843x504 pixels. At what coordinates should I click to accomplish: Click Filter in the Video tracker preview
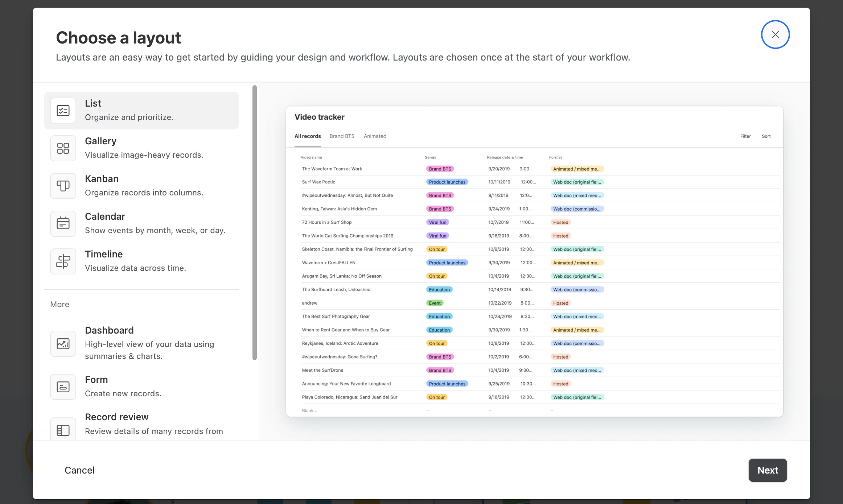point(745,136)
